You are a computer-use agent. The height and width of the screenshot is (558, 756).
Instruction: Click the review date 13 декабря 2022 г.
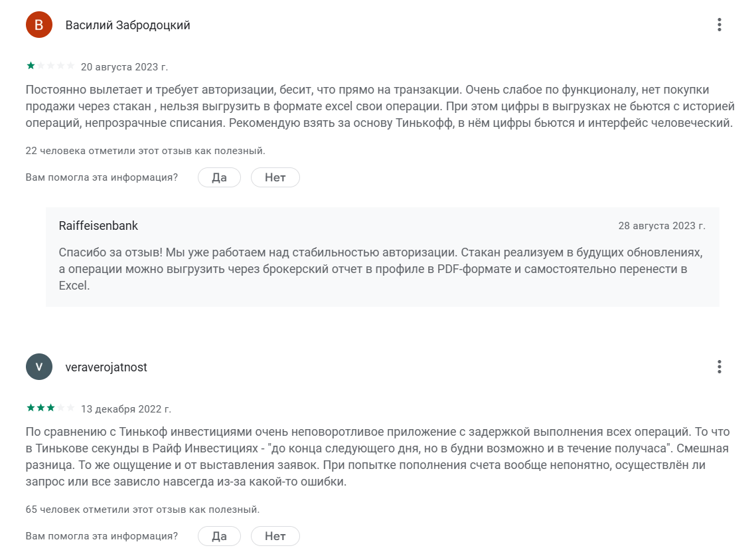pyautogui.click(x=126, y=409)
